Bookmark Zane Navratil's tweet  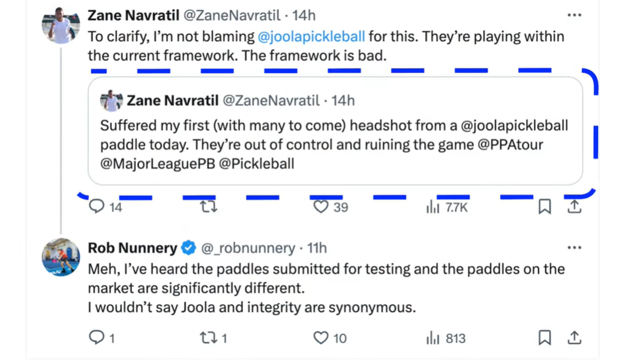(544, 207)
